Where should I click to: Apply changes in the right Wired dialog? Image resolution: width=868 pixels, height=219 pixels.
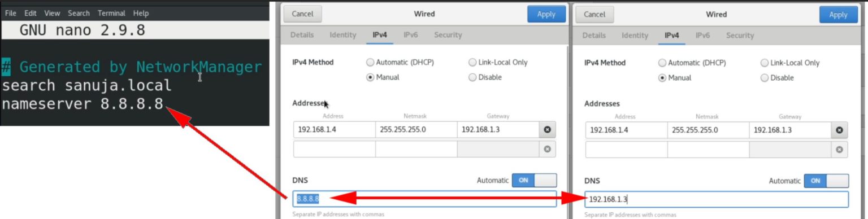[x=839, y=14]
